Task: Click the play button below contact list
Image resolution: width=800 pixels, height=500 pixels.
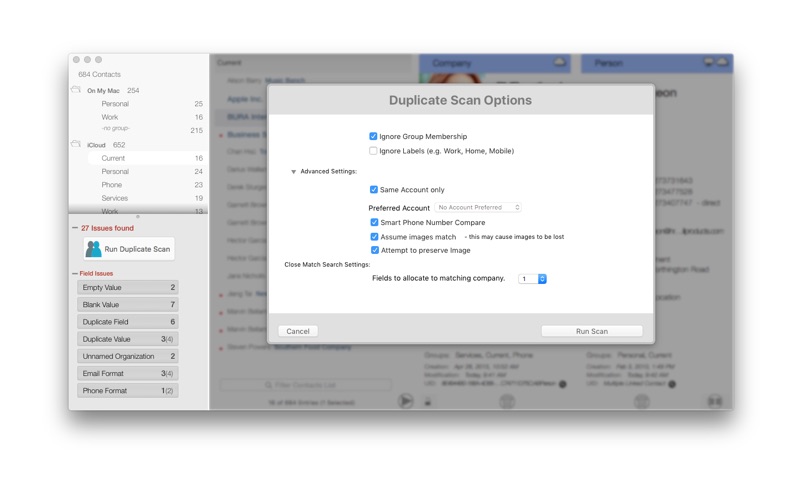Action: pyautogui.click(x=406, y=401)
